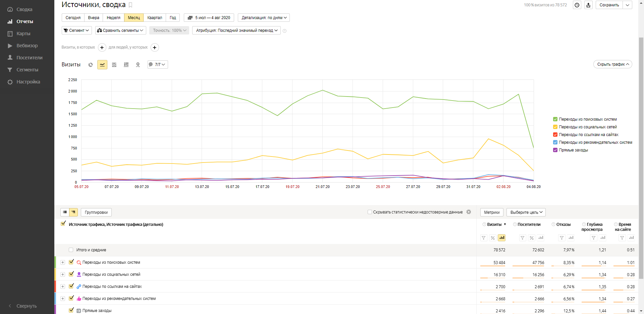Image resolution: width=644 pixels, height=314 pixels.
Task: Open statistical data settings gear icon
Action: (x=469, y=212)
